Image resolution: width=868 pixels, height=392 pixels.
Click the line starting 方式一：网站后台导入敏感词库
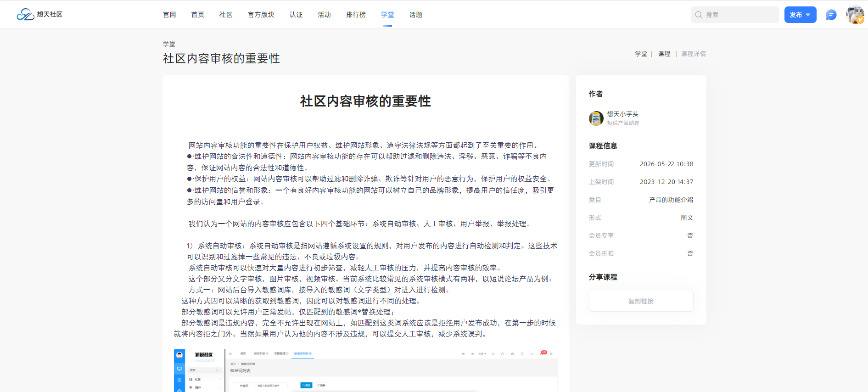coord(320,290)
